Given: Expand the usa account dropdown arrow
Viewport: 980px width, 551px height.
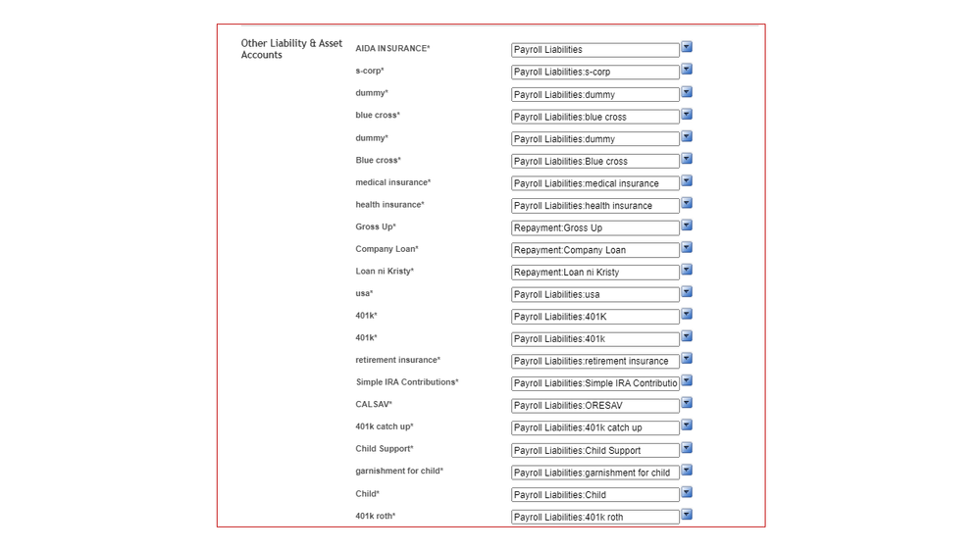Looking at the screenshot, I should [x=687, y=292].
